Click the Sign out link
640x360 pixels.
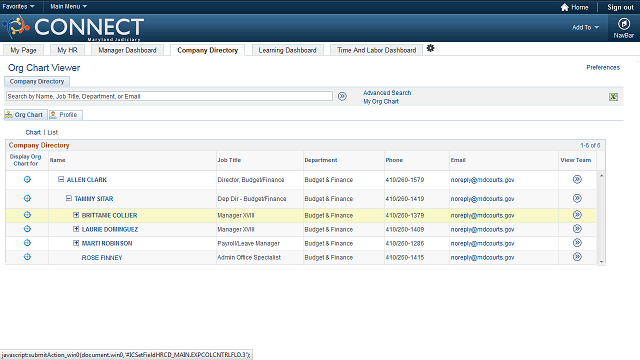coord(620,7)
